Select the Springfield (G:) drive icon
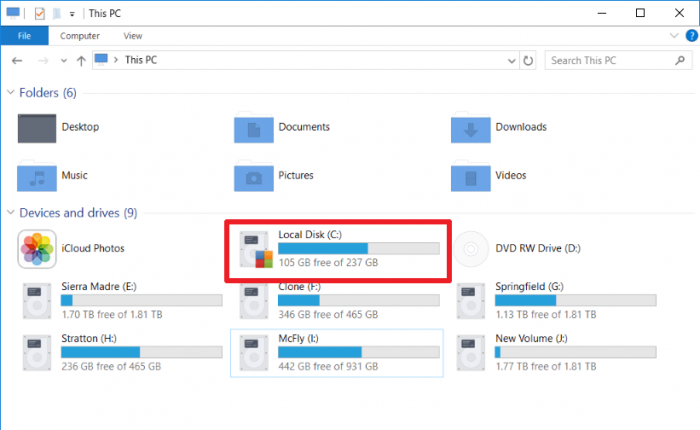This screenshot has height=430, width=700. tap(471, 301)
